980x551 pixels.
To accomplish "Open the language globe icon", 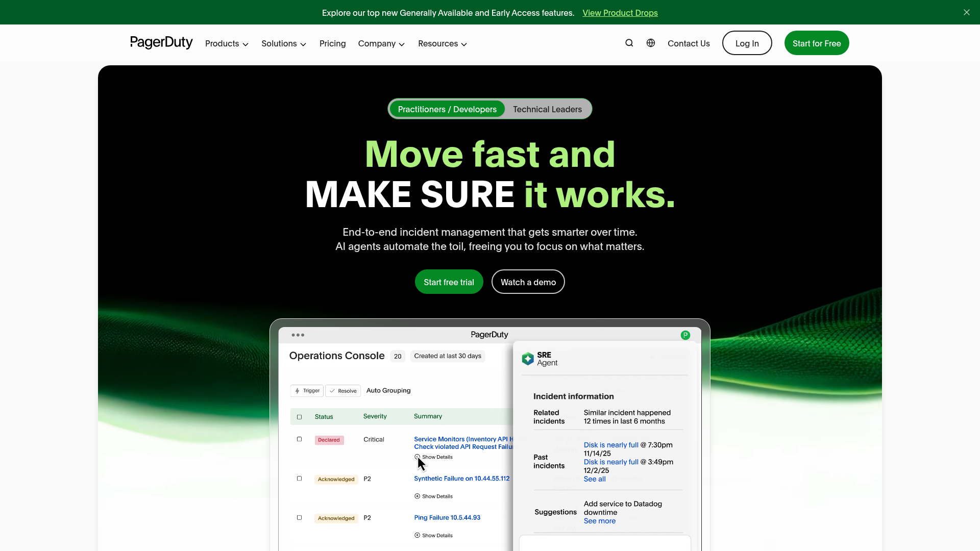I will [651, 43].
